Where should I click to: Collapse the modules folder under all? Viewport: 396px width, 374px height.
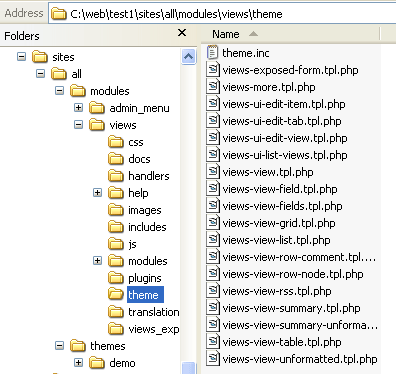click(x=59, y=91)
